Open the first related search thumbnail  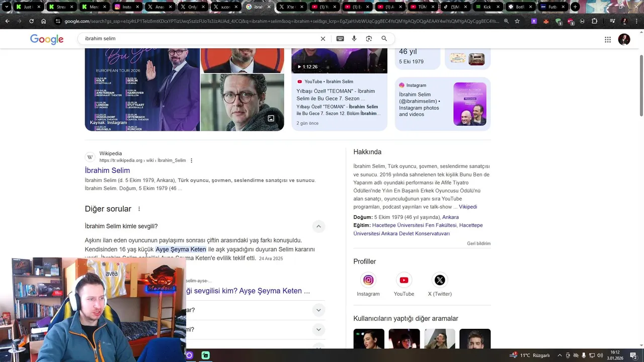369,339
